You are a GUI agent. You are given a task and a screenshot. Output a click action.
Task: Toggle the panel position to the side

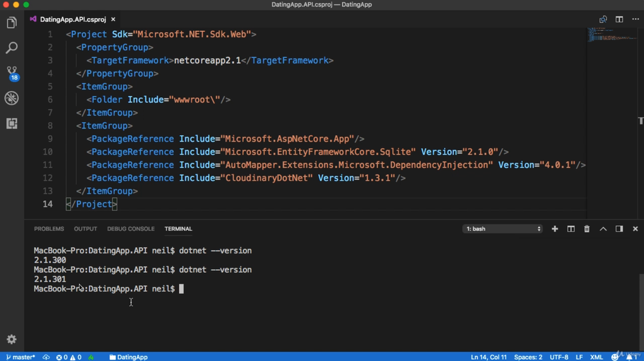619,229
